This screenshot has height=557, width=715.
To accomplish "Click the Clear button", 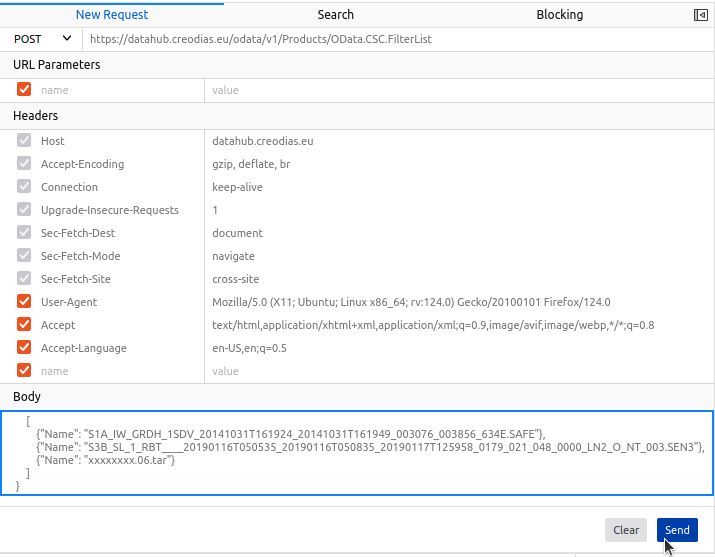I will point(626,530).
